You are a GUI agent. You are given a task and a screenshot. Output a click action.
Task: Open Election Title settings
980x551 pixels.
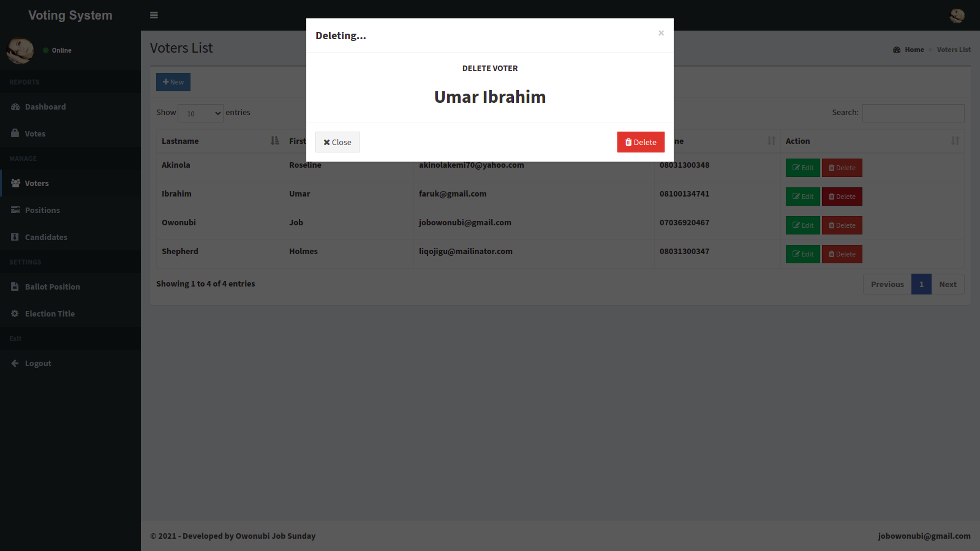tap(70, 313)
